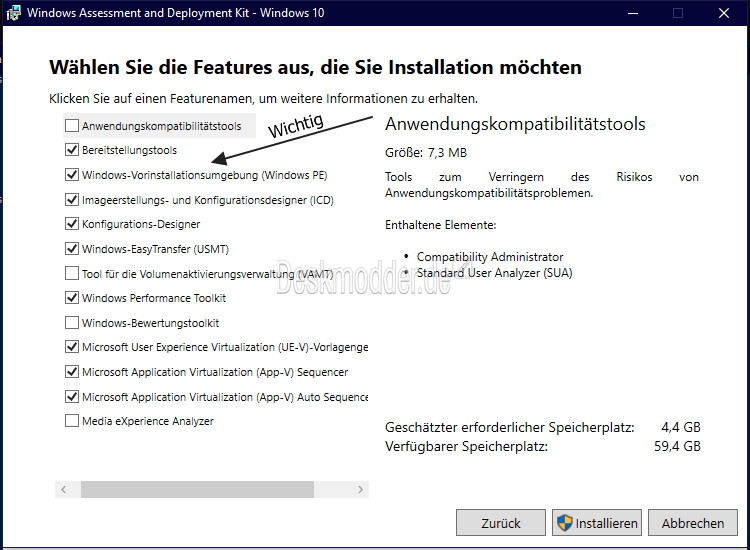Close the Deployment Kit window
This screenshot has width=750, height=550.
724,13
